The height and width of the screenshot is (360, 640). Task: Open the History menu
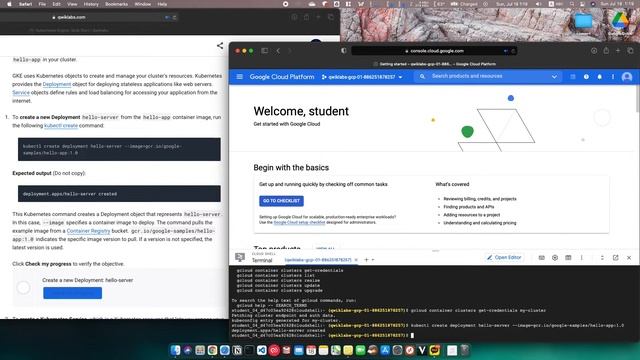coord(91,4)
